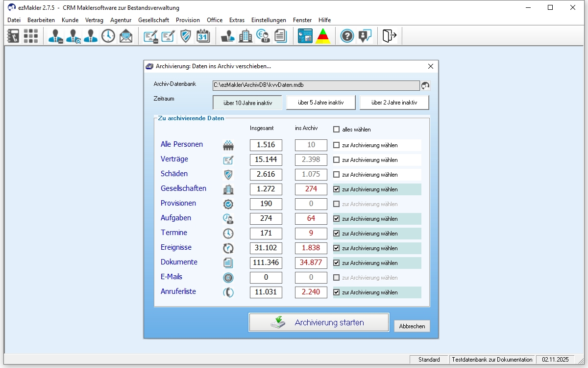
Task: Enable the 'alles wählen' checkbox
Action: (336, 130)
